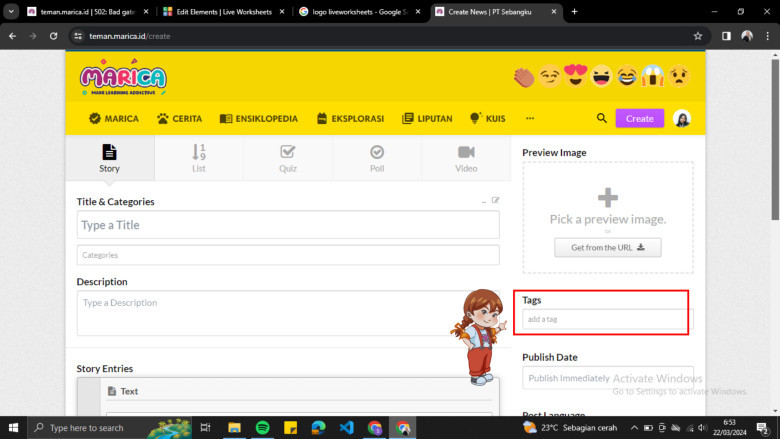Click the Marica logo in header
The width and height of the screenshot is (780, 439).
(123, 77)
